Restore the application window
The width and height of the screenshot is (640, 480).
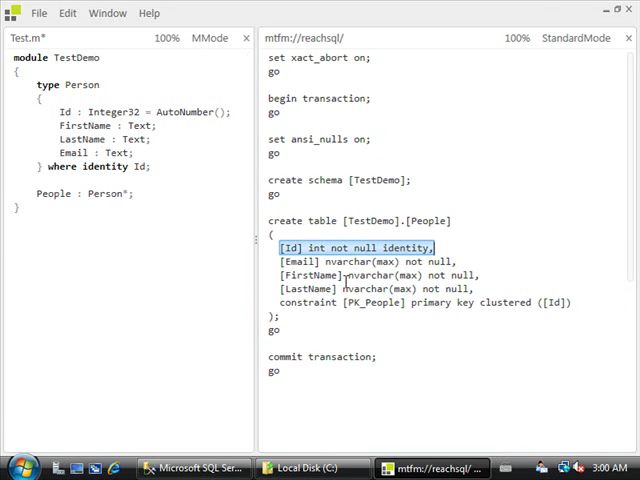coord(618,9)
